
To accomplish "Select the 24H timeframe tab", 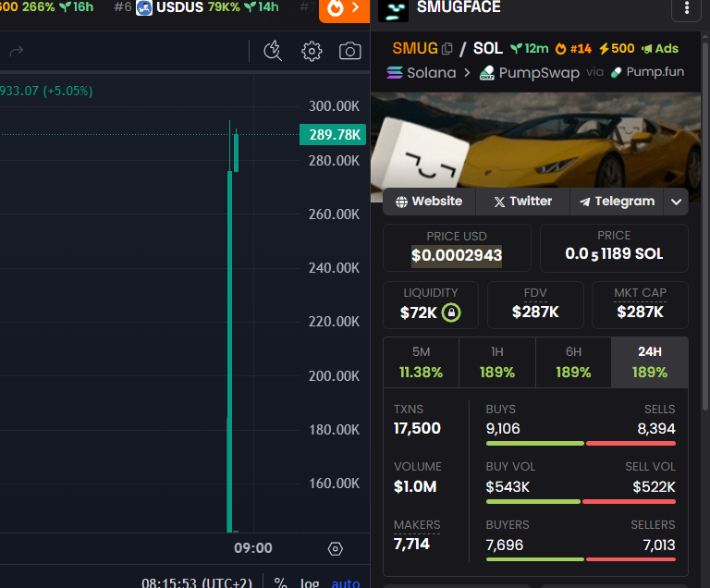I will [x=650, y=362].
